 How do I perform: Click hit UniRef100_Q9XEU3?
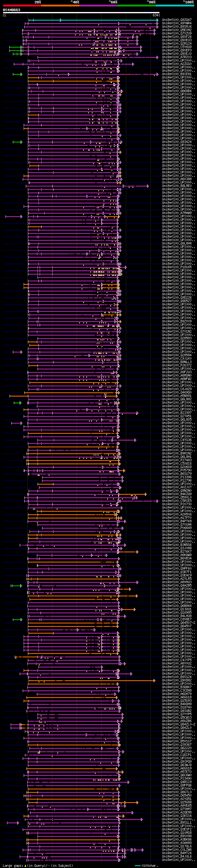point(177,40)
